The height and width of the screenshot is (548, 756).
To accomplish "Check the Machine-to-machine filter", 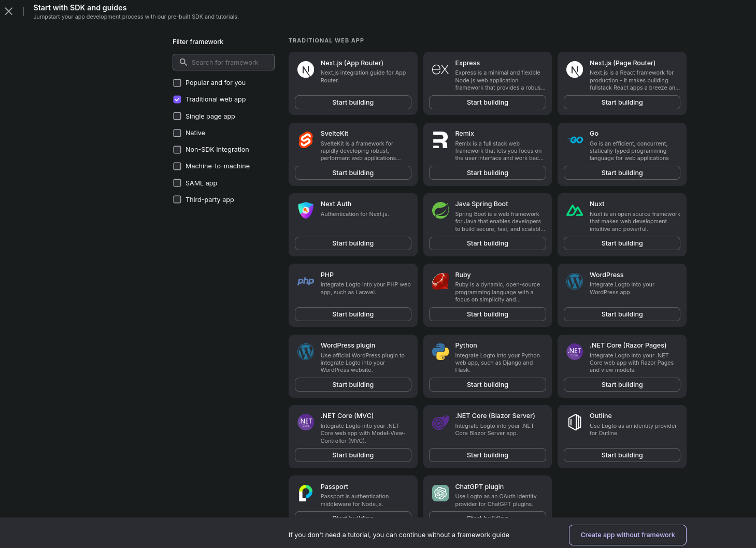I will tap(177, 166).
